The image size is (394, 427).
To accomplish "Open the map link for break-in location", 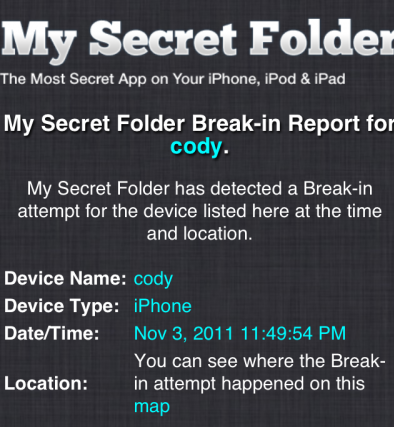I will pyautogui.click(x=152, y=407).
